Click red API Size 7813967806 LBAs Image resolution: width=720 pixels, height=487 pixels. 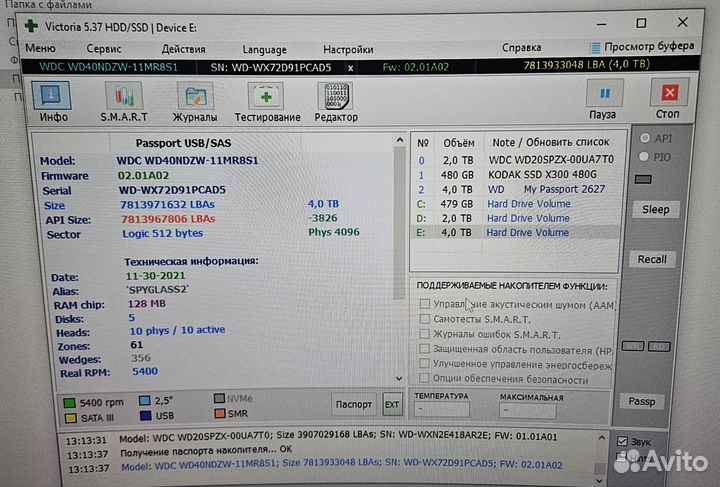point(168,219)
